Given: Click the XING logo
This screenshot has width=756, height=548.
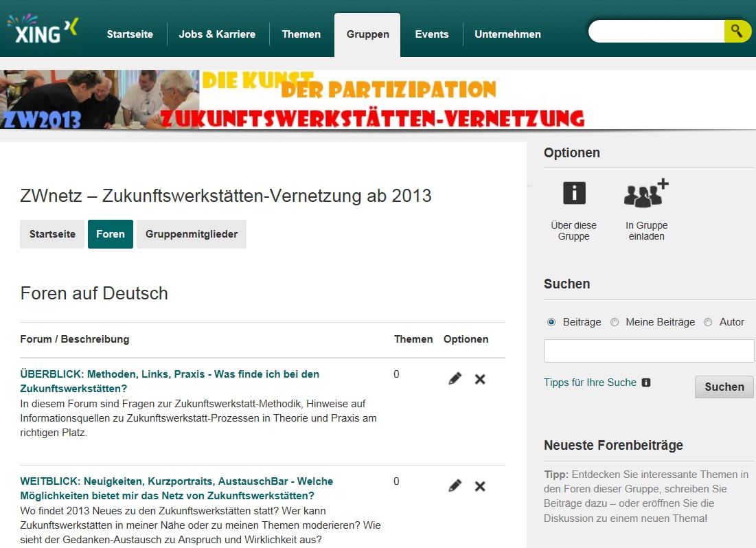Looking at the screenshot, I should coord(43,30).
